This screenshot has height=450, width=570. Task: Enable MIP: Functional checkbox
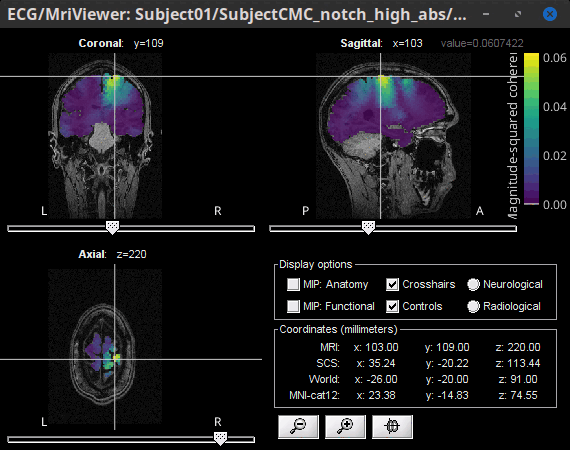point(293,306)
